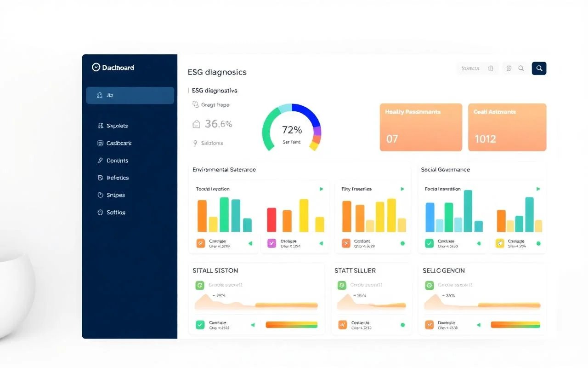The height and width of the screenshot is (368, 588).
Task: Click the gray magnifier icon in header
Action: [x=521, y=68]
